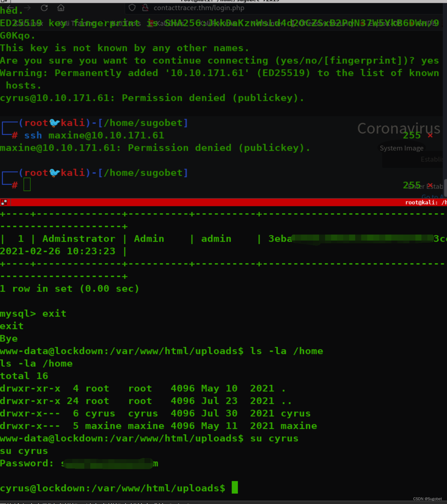Click the 'Password:' prompt label
Image resolution: width=447 pixels, height=504 pixels.
(x=26, y=463)
